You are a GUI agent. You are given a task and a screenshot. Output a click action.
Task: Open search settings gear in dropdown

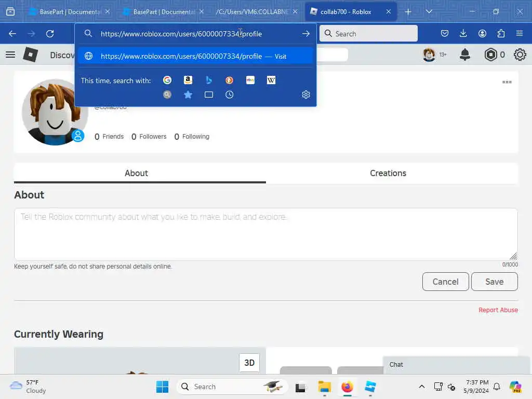pos(305,95)
